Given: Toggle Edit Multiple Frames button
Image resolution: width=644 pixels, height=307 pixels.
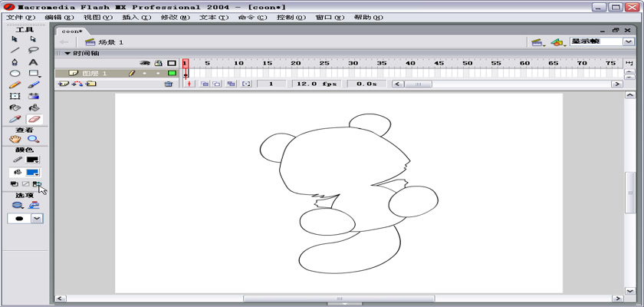Looking at the screenshot, I should 232,84.
